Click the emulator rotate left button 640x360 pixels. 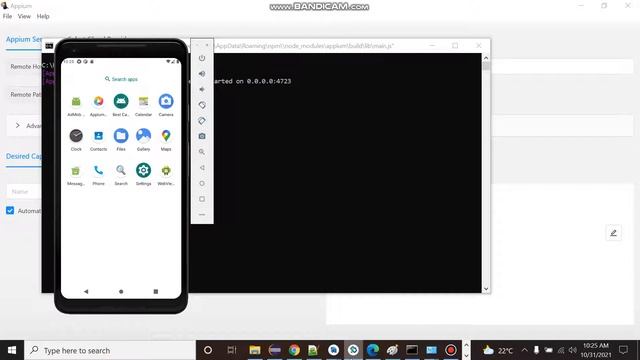202,105
